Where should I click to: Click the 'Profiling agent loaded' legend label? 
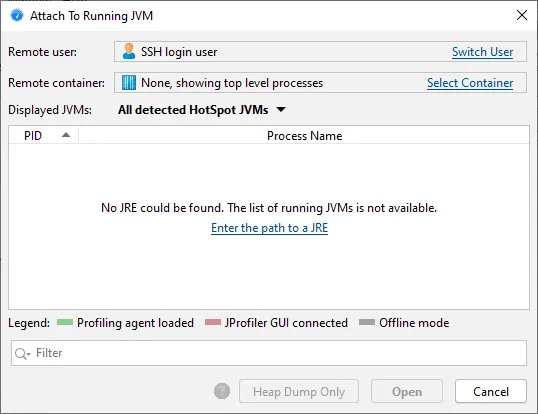136,323
